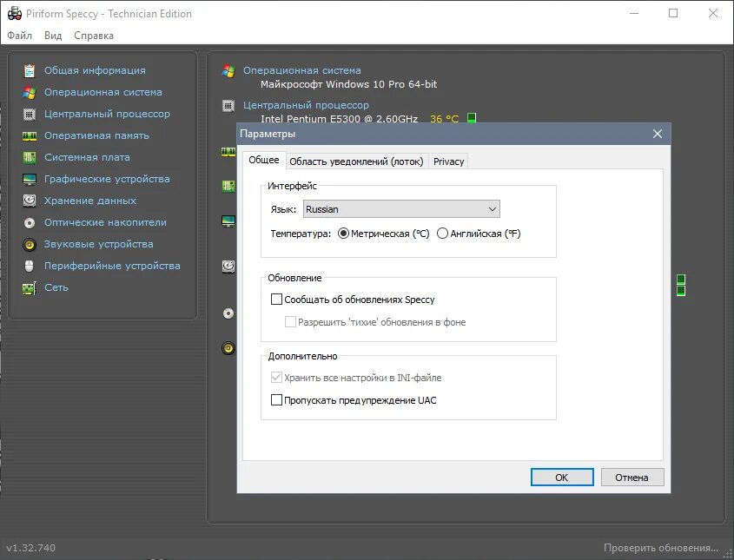Open the "Вид" menu
This screenshot has height=560, width=734.
tap(53, 36)
